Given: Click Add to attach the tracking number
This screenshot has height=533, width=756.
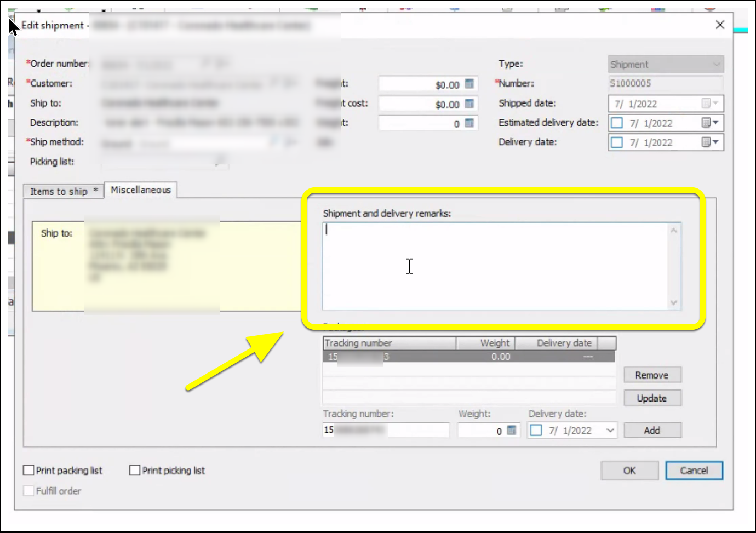Looking at the screenshot, I should point(652,430).
